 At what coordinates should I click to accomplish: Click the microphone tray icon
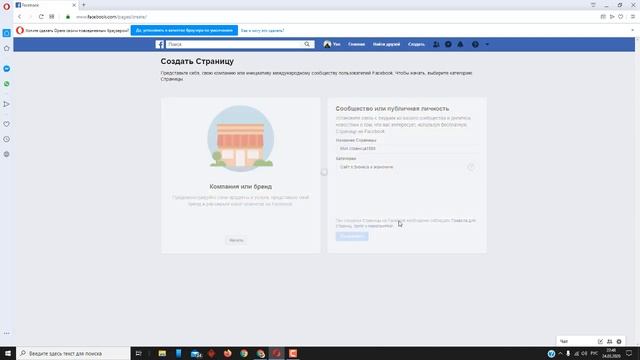[568, 353]
